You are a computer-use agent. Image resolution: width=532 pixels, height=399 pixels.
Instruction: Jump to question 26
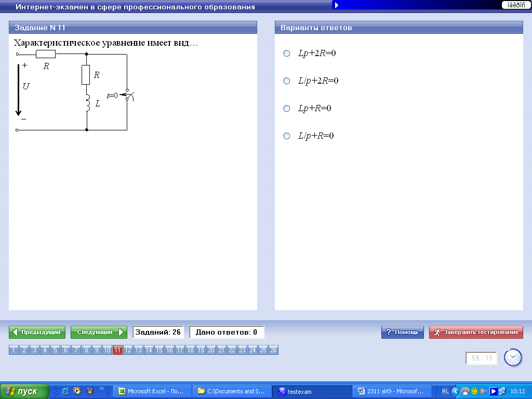(x=273, y=350)
